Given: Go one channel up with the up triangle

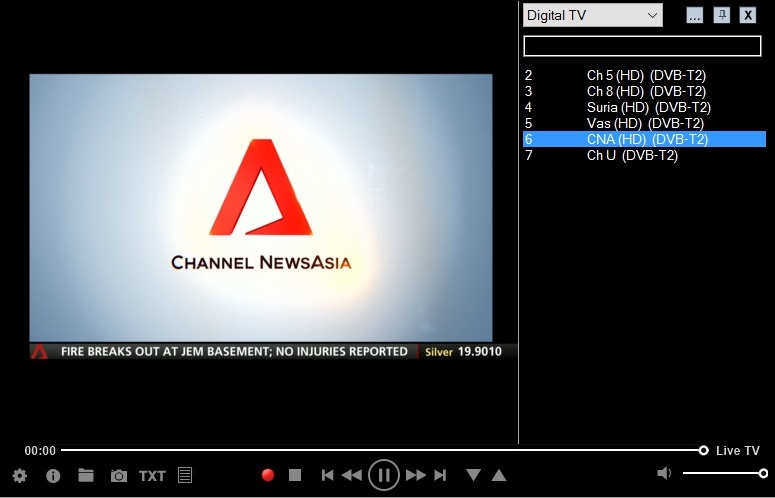Looking at the screenshot, I should (499, 475).
